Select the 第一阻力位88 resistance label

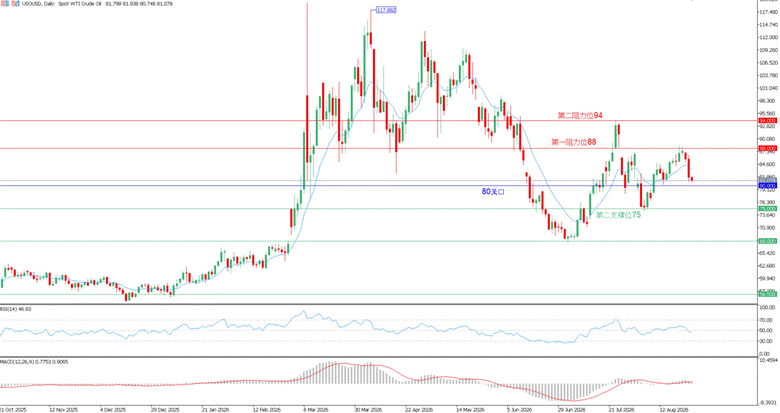(574, 142)
